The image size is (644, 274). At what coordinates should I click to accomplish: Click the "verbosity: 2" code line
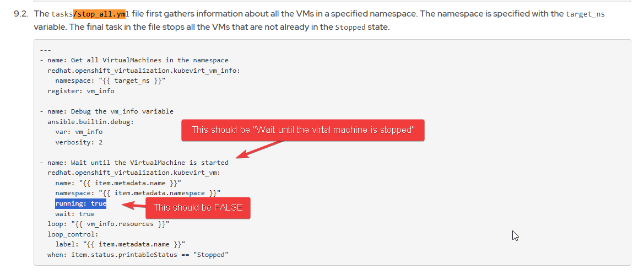coord(79,142)
